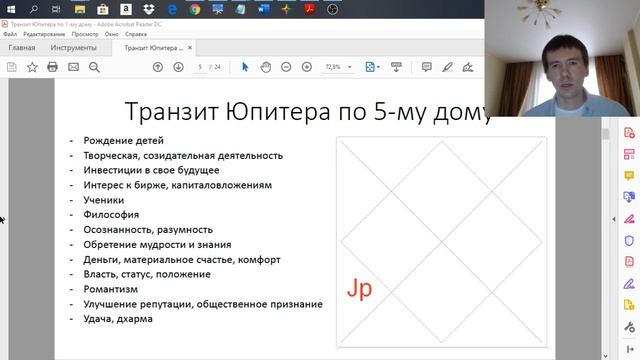Open the Просмотр menu
The height and width of the screenshot is (360, 640).
[x=85, y=34]
